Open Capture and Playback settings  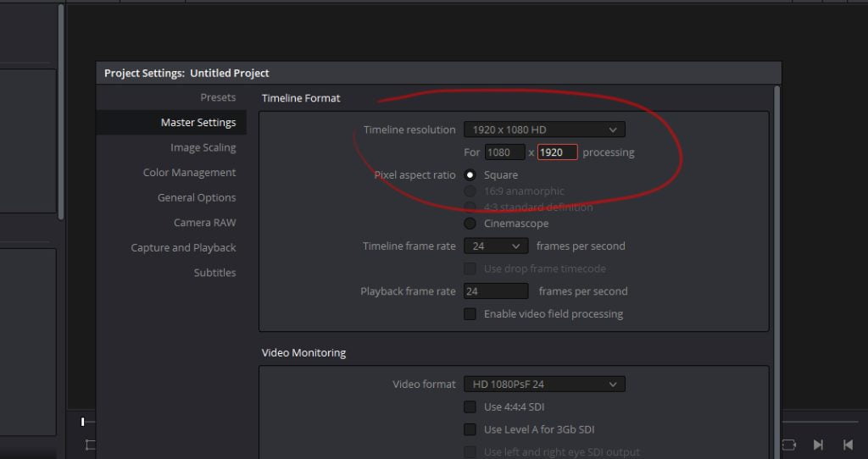click(183, 248)
